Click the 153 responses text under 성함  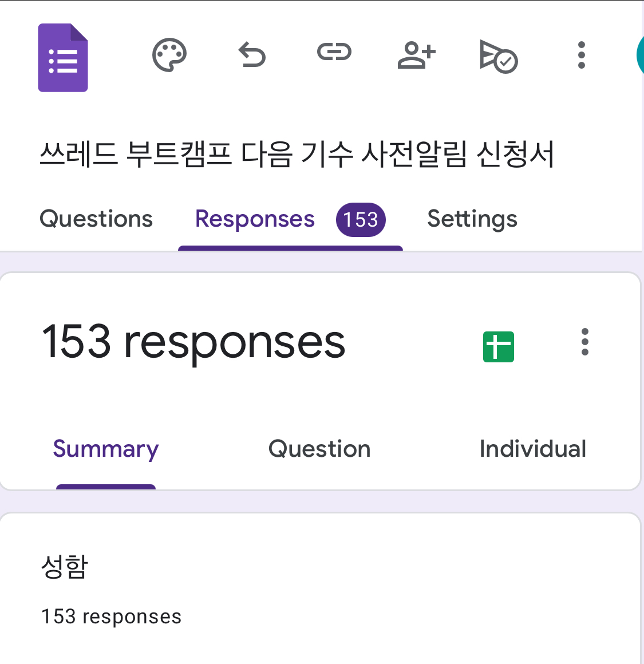click(x=112, y=616)
